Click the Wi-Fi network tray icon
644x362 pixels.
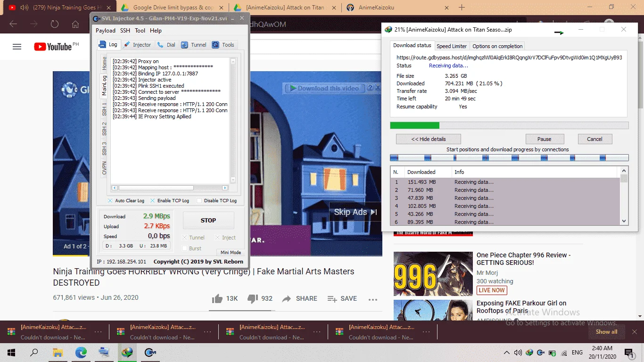point(564,353)
